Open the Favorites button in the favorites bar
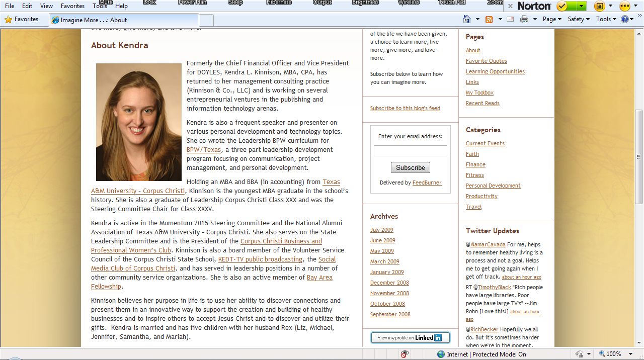Image resolution: width=644 pixels, height=360 pixels. (x=22, y=20)
